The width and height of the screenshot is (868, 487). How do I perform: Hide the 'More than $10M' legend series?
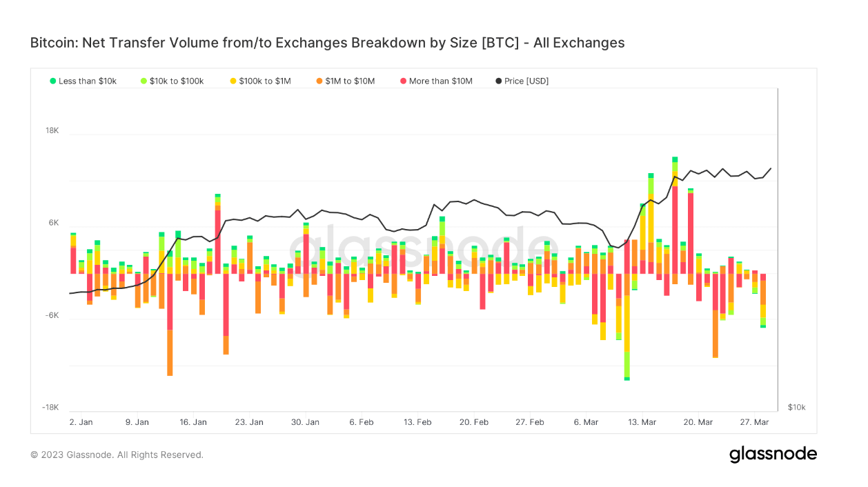[x=440, y=81]
